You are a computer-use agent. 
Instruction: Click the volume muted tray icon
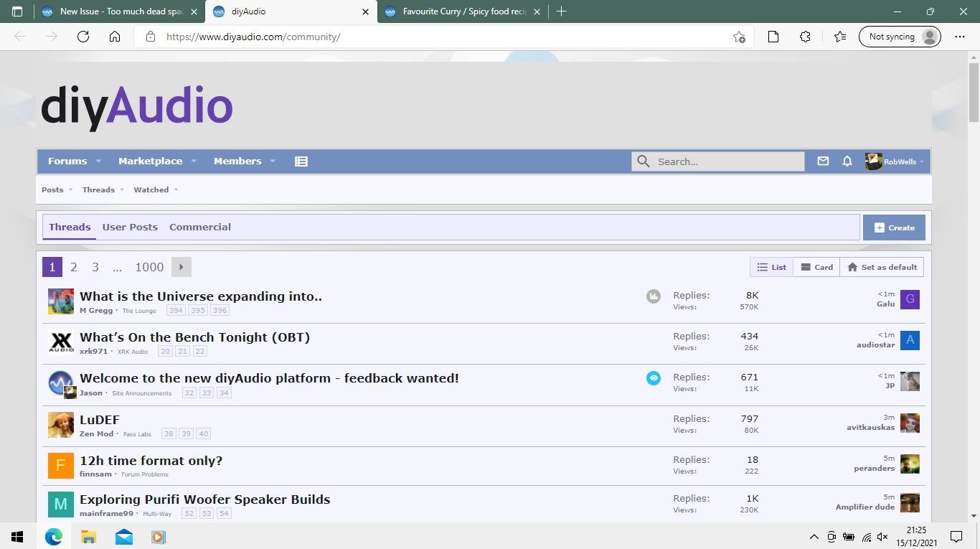(x=882, y=537)
